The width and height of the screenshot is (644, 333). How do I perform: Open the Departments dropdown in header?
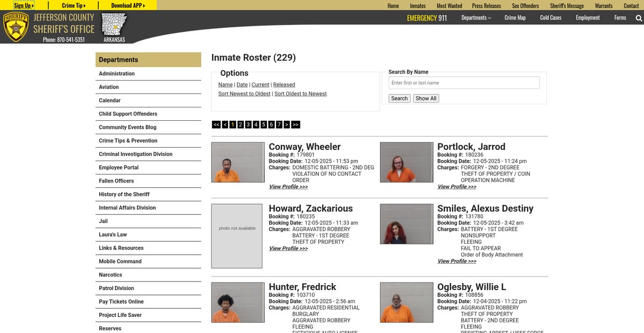[x=476, y=18]
